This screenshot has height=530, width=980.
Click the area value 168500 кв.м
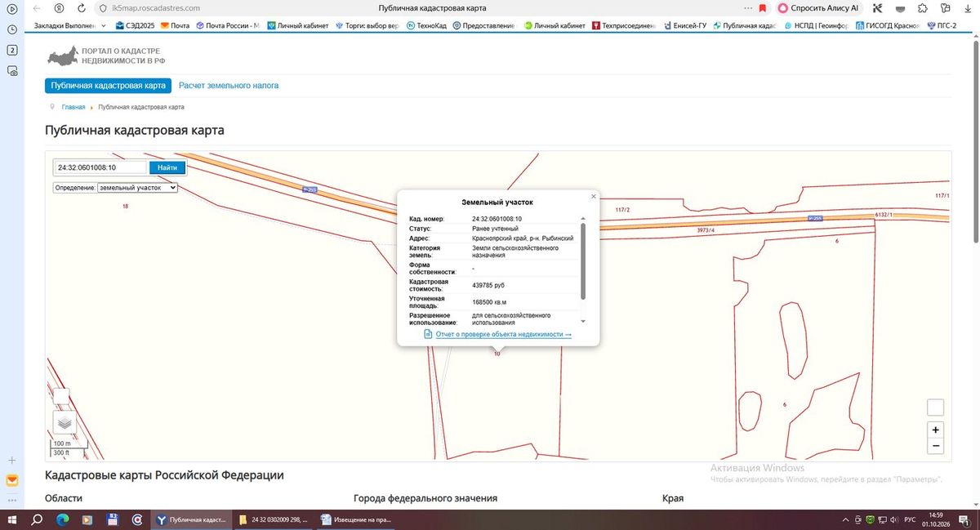click(490, 302)
